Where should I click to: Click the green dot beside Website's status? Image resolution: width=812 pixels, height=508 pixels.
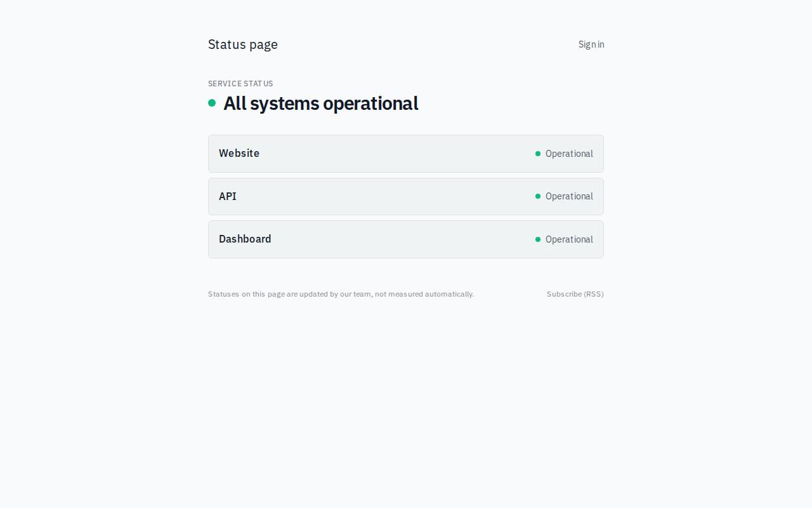pos(538,154)
